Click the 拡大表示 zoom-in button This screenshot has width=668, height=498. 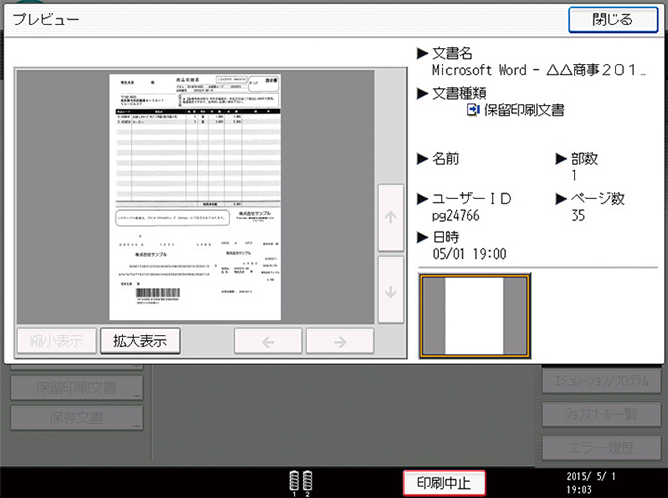139,341
